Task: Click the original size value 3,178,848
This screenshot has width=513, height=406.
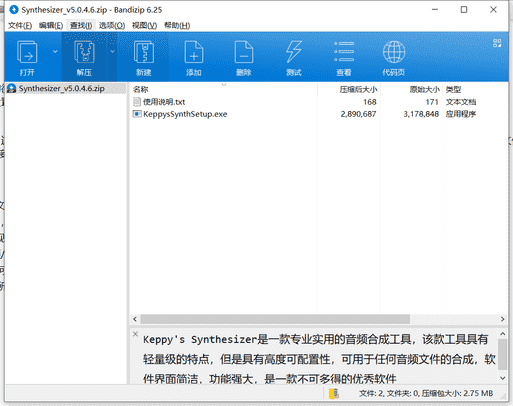Action: 421,114
